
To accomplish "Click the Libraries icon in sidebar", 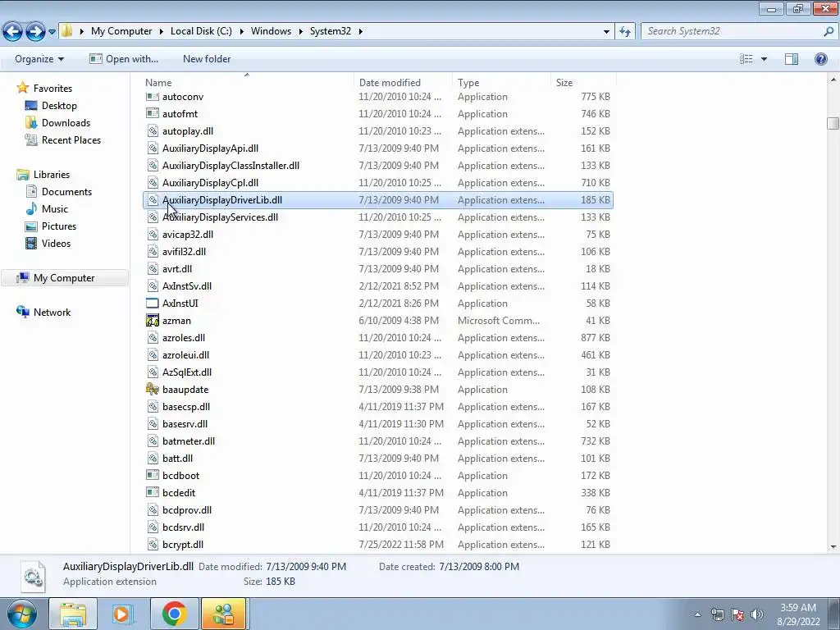I will click(x=22, y=175).
